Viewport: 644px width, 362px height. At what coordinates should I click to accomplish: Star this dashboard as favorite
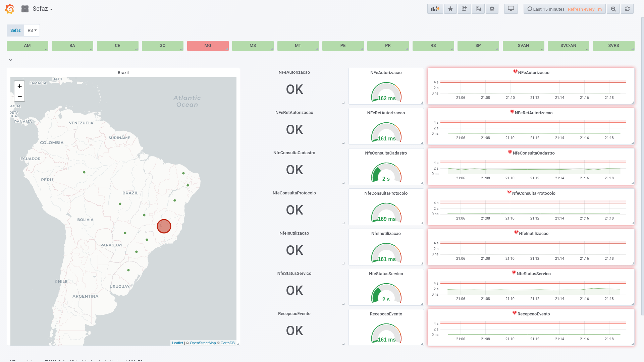(x=450, y=9)
